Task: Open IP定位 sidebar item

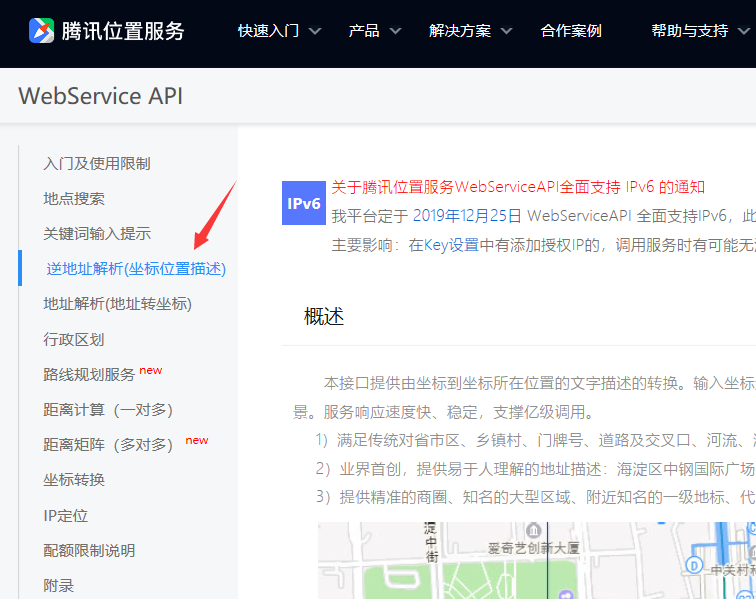Action: tap(66, 516)
